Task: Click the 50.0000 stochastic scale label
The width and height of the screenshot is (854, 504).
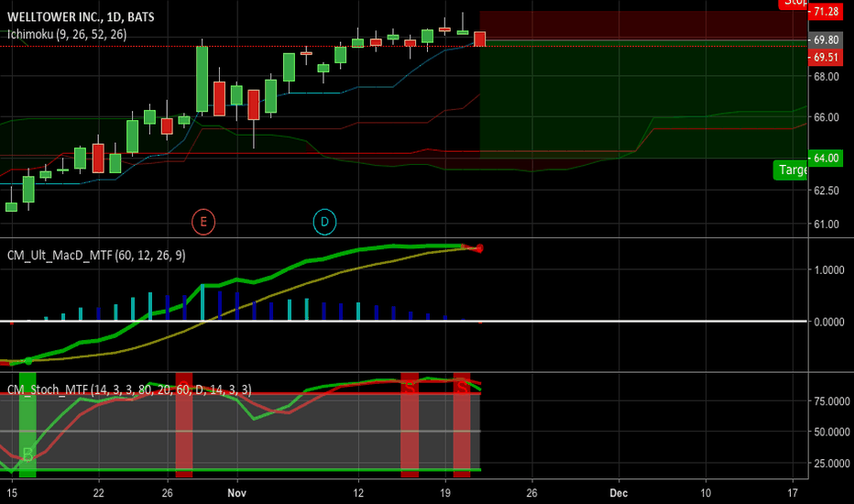Action: point(832,433)
